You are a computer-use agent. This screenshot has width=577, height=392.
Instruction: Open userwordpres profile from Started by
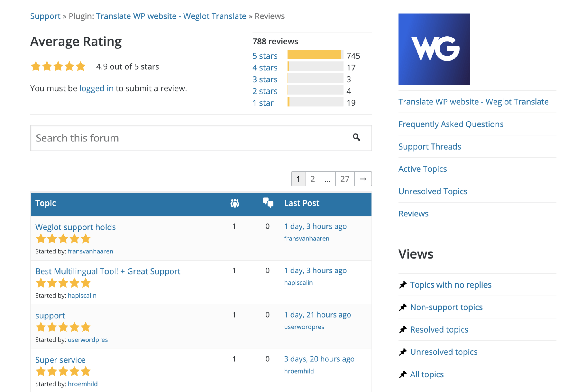(88, 340)
